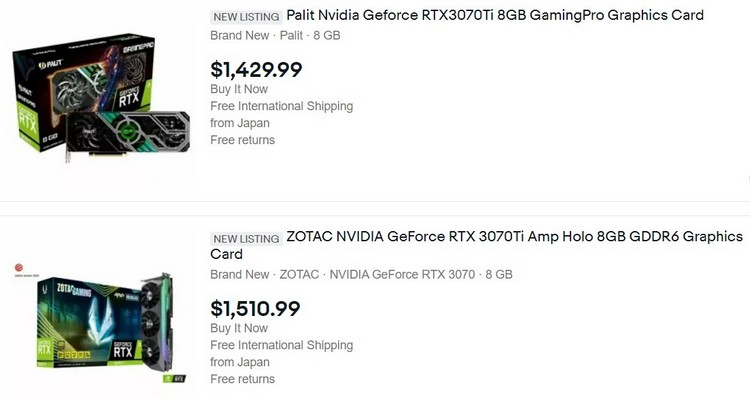The width and height of the screenshot is (750, 399).
Task: Click Free returns on the Palit listing
Action: pyautogui.click(x=243, y=140)
